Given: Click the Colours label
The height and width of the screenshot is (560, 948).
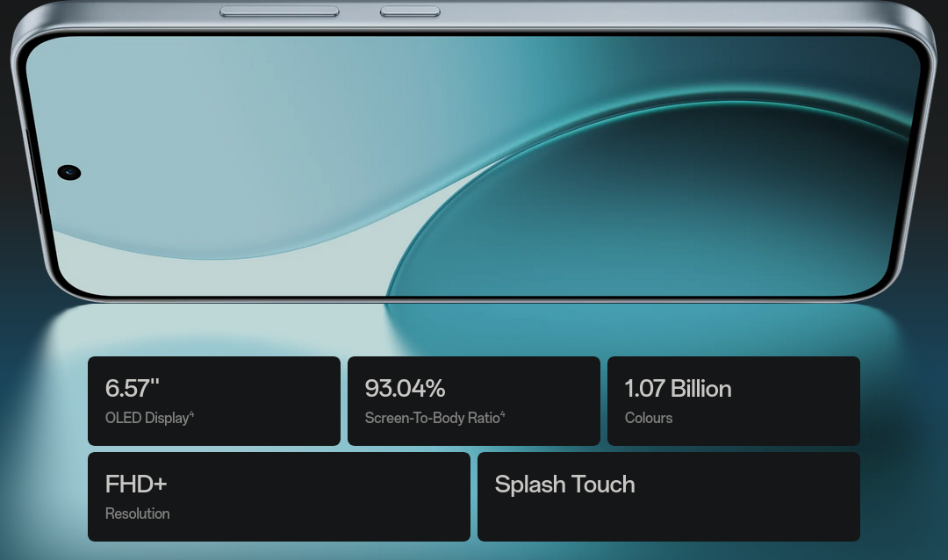Looking at the screenshot, I should click(x=649, y=418).
